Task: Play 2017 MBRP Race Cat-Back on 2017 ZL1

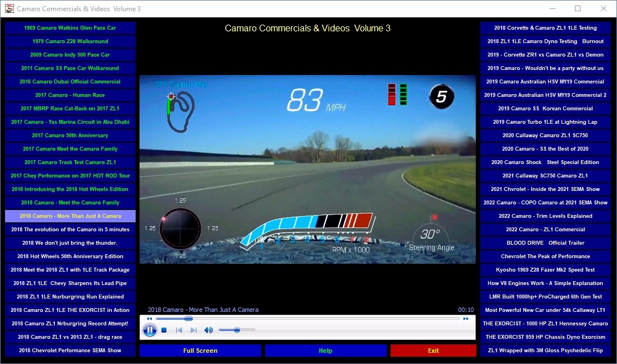Action: pyautogui.click(x=70, y=109)
